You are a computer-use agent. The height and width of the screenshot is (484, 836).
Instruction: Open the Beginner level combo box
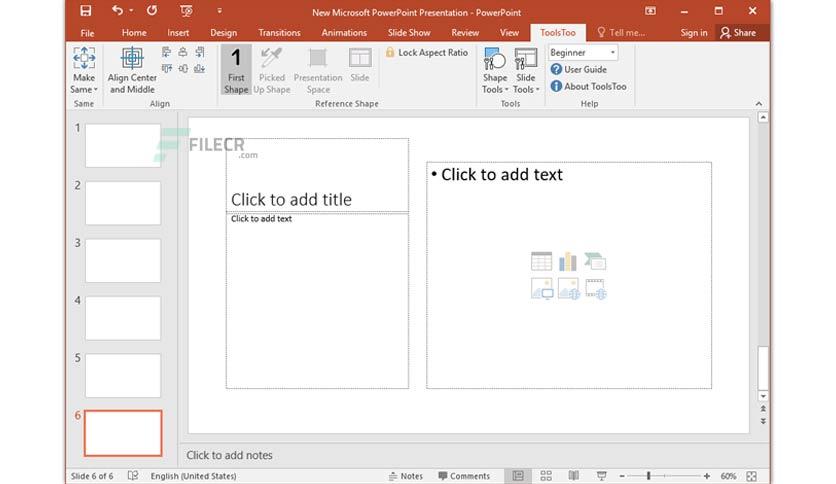click(x=583, y=52)
